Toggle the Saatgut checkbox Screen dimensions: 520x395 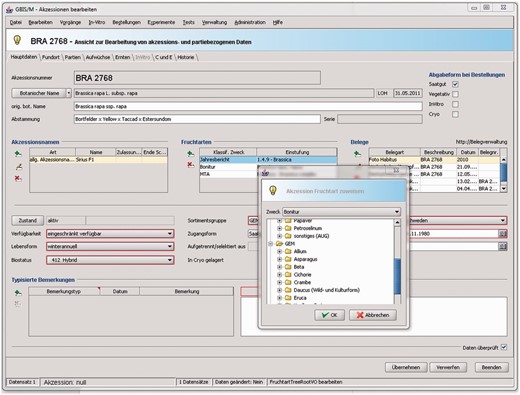click(455, 84)
